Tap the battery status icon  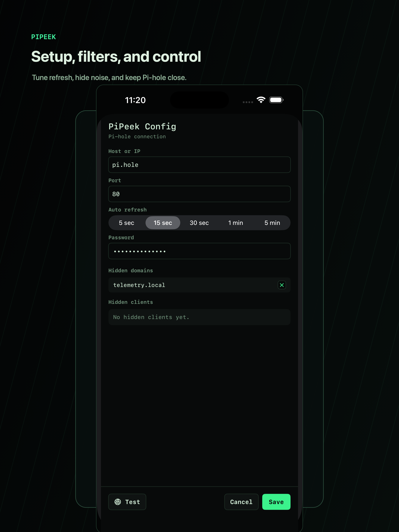click(x=276, y=100)
